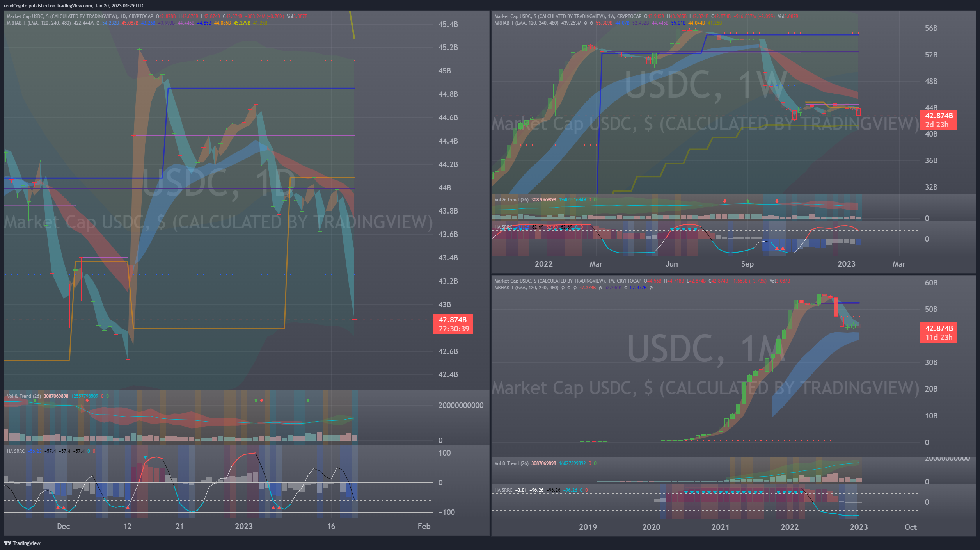Click HA SRRC legend in 1W chart
This screenshot has width=980, height=550.
(503, 227)
